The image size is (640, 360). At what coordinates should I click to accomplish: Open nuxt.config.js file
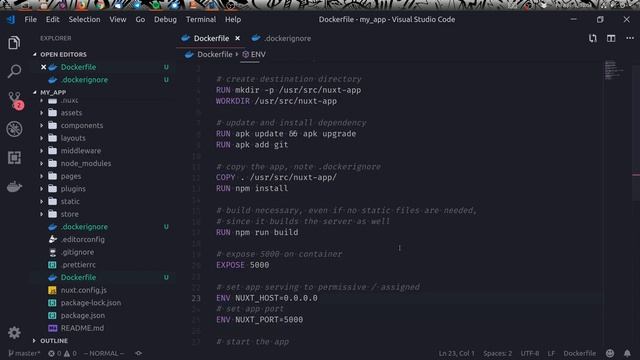[83, 290]
